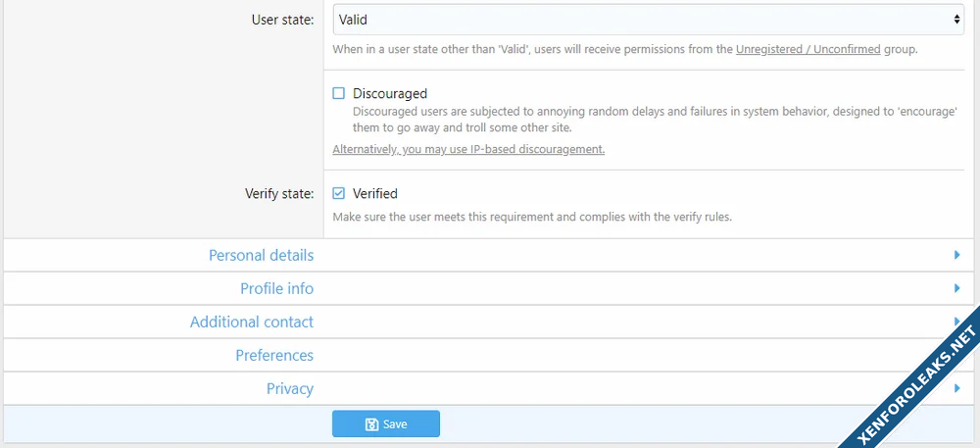Uncheck the Verified checkbox
980x448 pixels.
click(x=339, y=194)
